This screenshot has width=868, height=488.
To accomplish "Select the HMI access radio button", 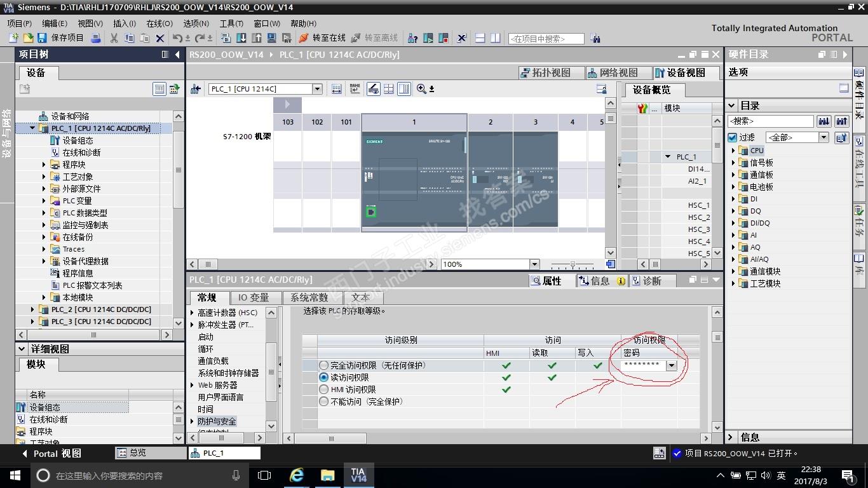I will (324, 390).
